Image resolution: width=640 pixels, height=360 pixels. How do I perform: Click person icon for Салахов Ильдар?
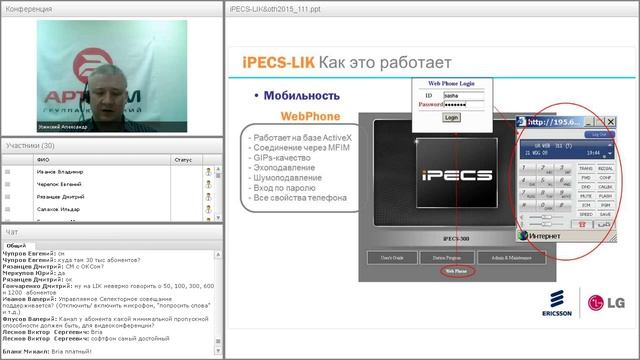tap(209, 209)
